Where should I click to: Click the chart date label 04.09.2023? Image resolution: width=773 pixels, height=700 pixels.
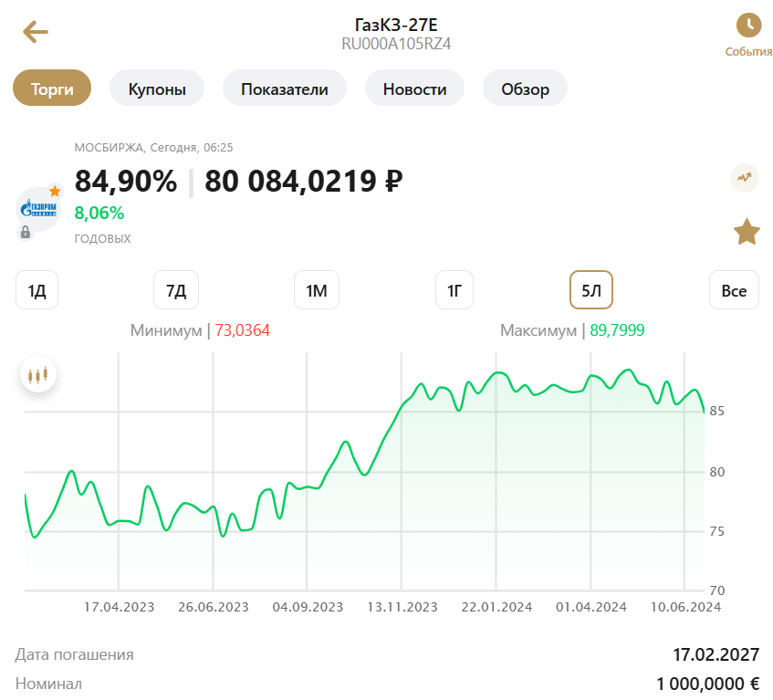coord(308,607)
